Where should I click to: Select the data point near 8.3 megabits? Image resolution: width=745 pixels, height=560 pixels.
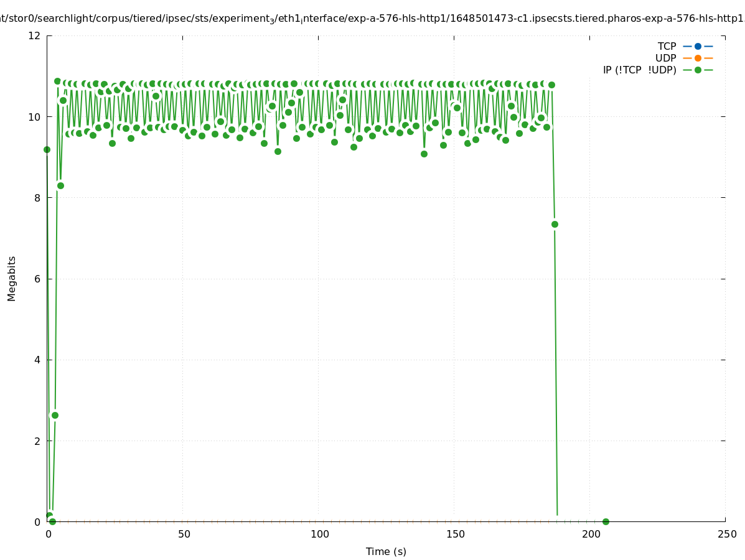[60, 185]
